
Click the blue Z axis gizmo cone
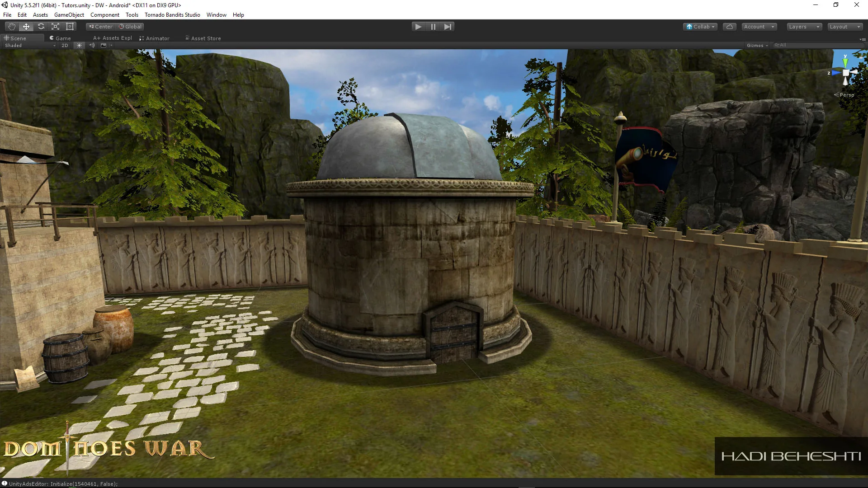[x=837, y=73]
